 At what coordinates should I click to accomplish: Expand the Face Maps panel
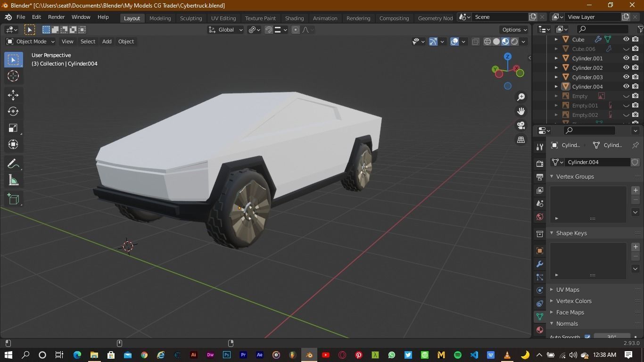point(552,313)
